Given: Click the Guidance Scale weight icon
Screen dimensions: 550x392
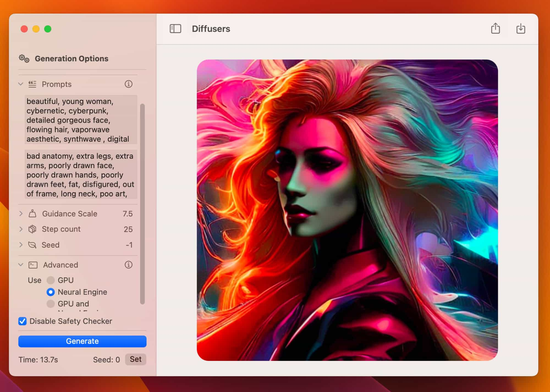Looking at the screenshot, I should point(32,213).
